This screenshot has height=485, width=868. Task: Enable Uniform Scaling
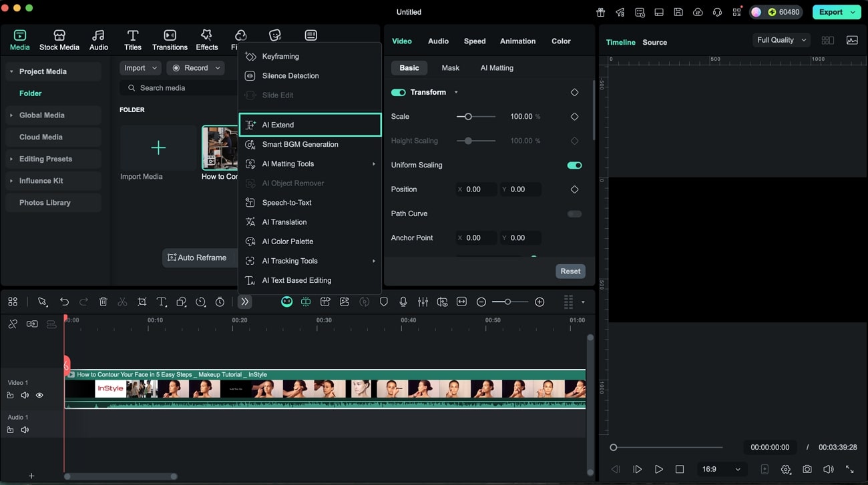pyautogui.click(x=574, y=165)
